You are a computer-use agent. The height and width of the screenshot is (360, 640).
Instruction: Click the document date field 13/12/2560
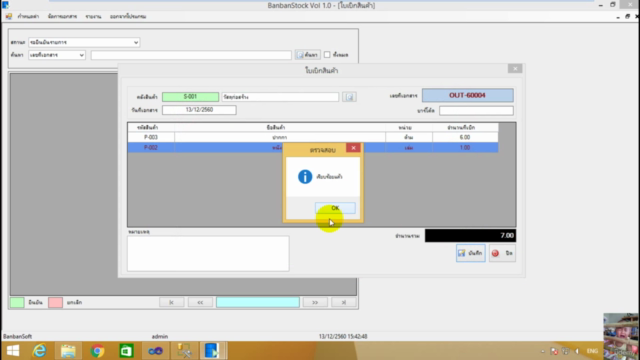point(199,110)
